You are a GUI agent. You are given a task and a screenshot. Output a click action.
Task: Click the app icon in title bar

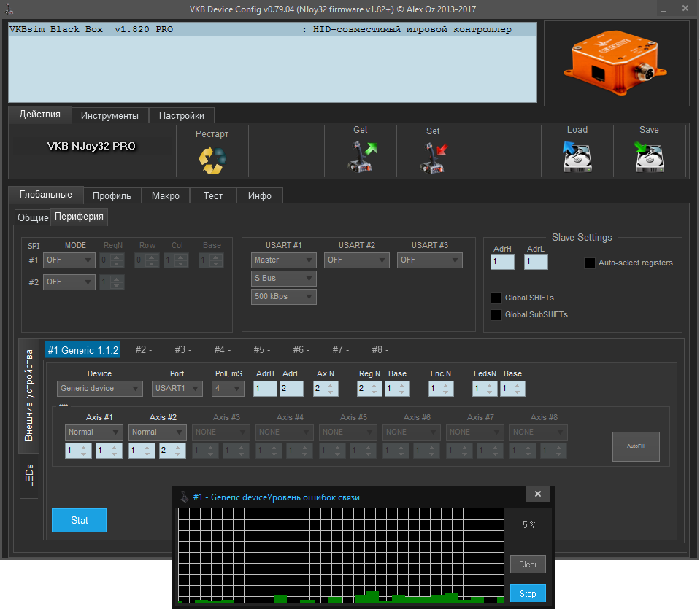coord(9,9)
